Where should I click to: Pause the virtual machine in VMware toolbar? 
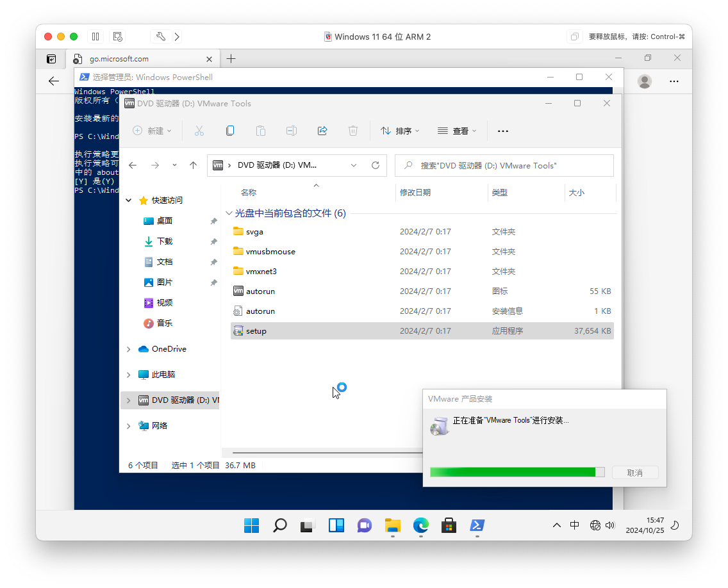click(95, 37)
